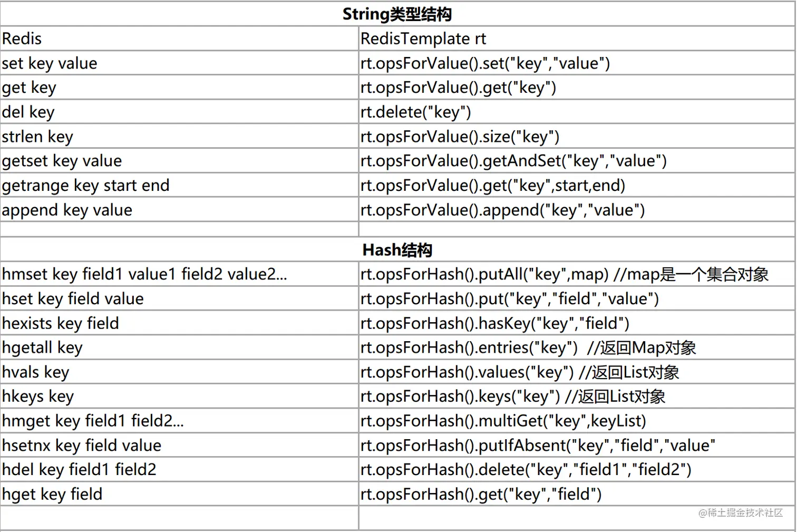This screenshot has height=532, width=797.
Task: Click the putAll map comment cell
Action: (576, 274)
